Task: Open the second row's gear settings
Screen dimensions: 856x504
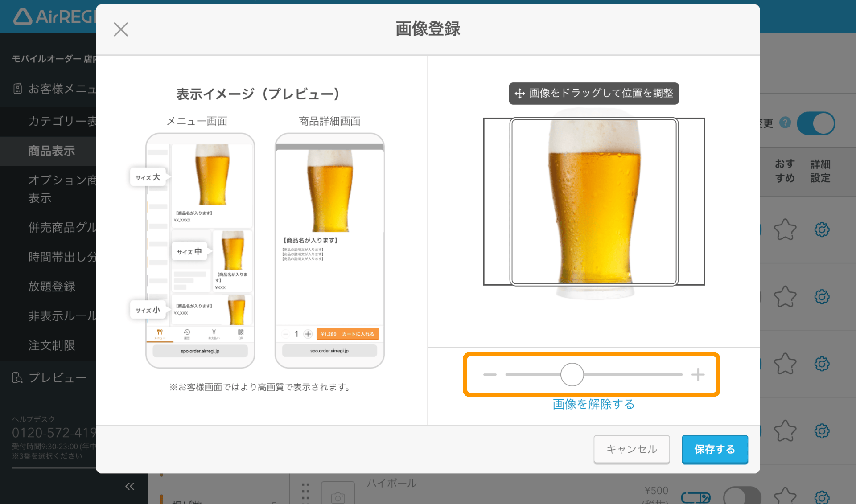Action: (822, 297)
